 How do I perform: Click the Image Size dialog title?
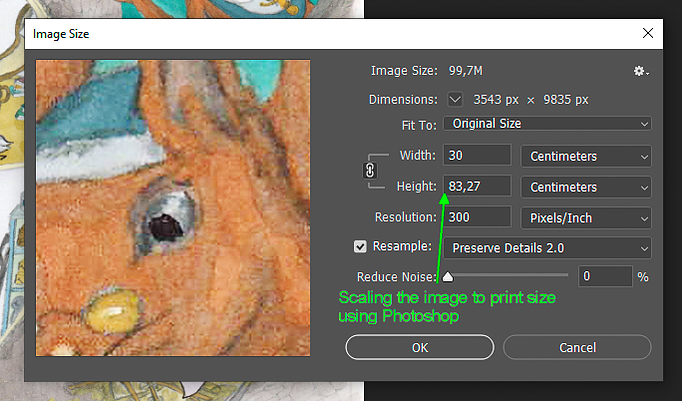click(61, 34)
